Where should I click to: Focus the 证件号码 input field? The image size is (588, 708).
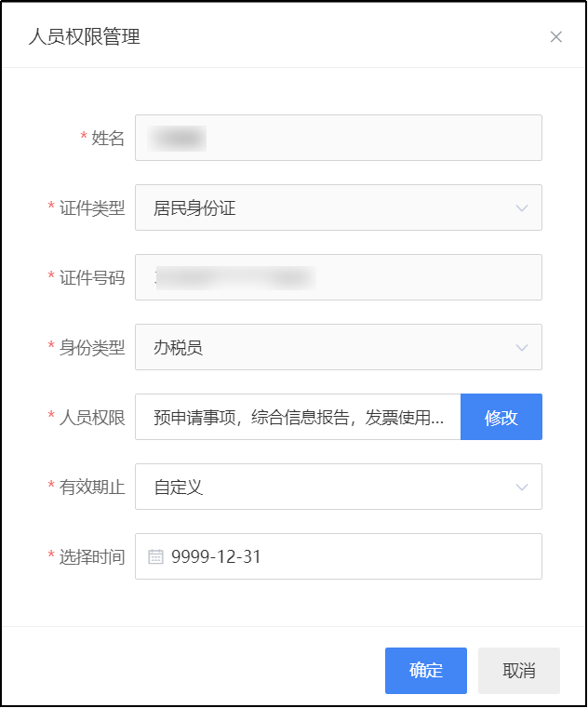click(339, 277)
